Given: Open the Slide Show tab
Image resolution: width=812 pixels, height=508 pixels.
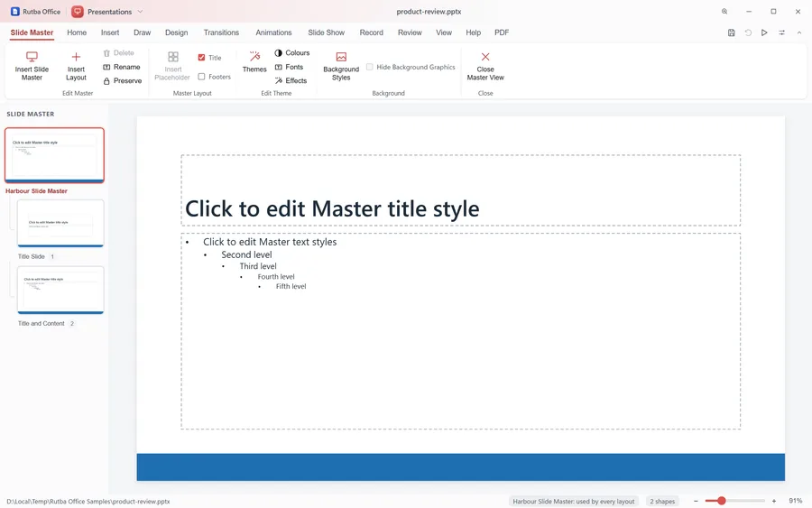Looking at the screenshot, I should pyautogui.click(x=327, y=32).
